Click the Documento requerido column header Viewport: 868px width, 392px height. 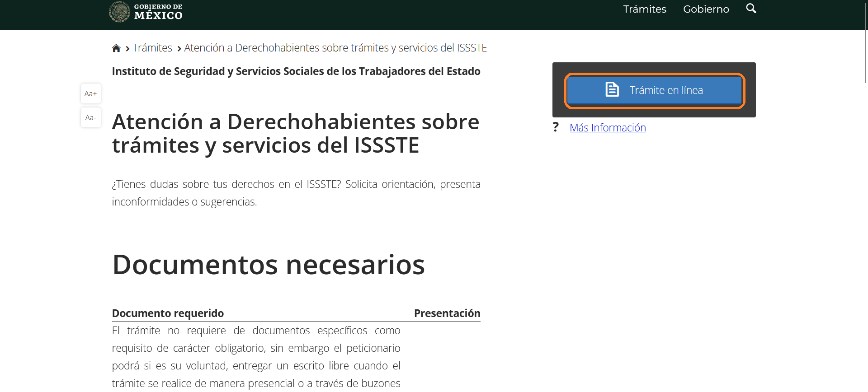168,313
